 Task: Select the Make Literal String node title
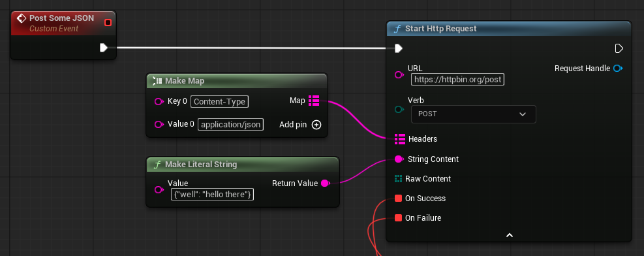[x=201, y=165]
